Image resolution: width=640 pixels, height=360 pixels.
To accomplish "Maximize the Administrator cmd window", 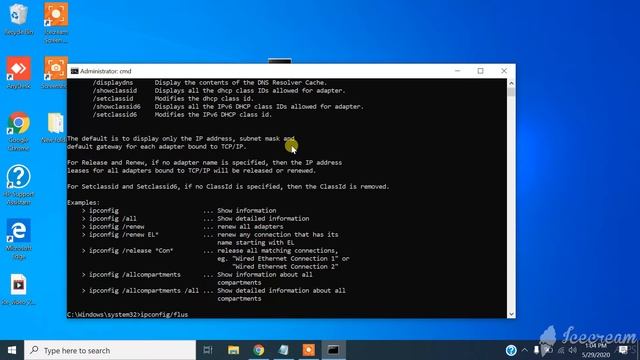I will 480,71.
